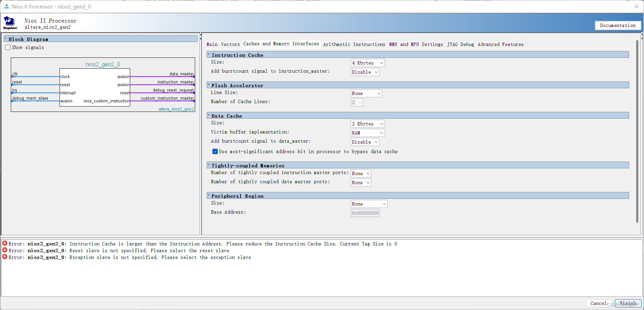This screenshot has height=310, width=644.
Task: Collapse the Peripheral Region section
Action: pos(209,196)
